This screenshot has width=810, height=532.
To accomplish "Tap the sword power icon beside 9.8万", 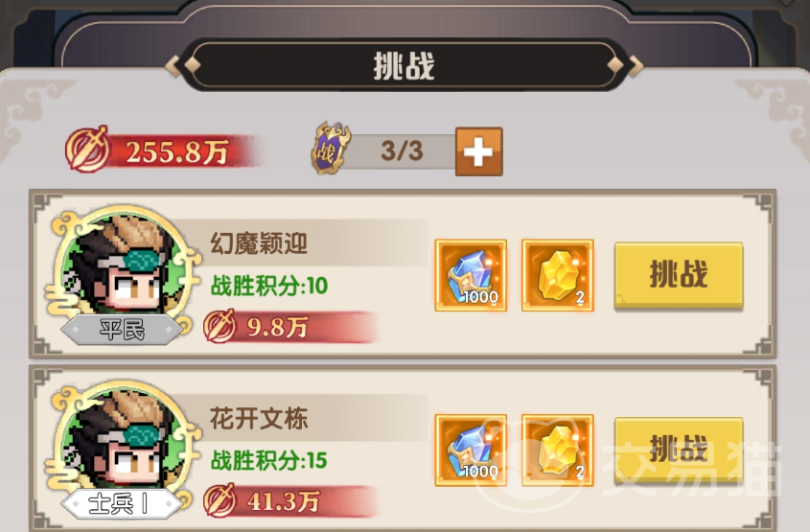I will (x=220, y=327).
